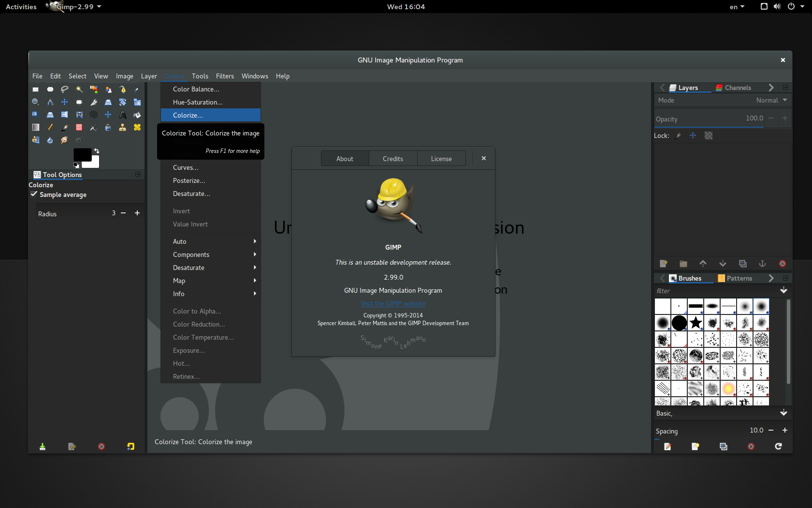This screenshot has height=508, width=812.
Task: Decrease the Spacing value with minus
Action: click(x=771, y=430)
